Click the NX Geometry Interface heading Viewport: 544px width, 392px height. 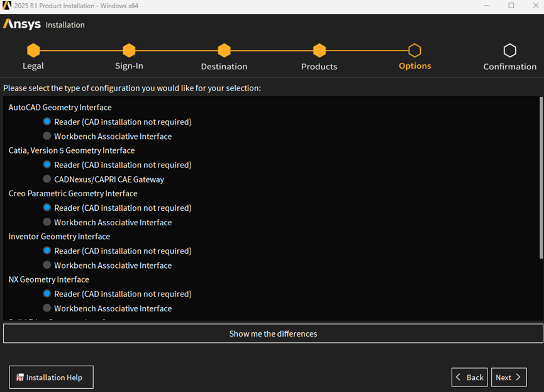[49, 279]
